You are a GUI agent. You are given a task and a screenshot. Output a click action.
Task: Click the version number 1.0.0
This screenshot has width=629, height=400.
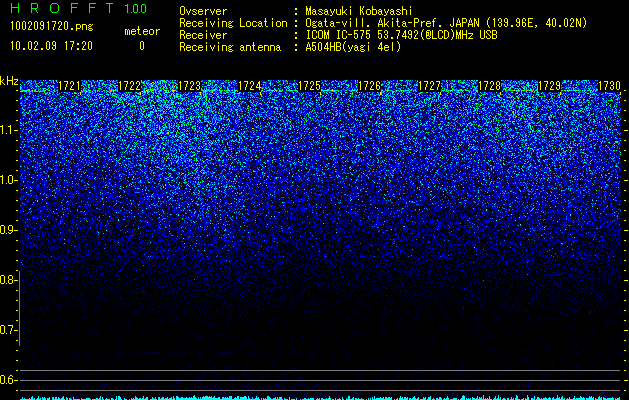(135, 9)
